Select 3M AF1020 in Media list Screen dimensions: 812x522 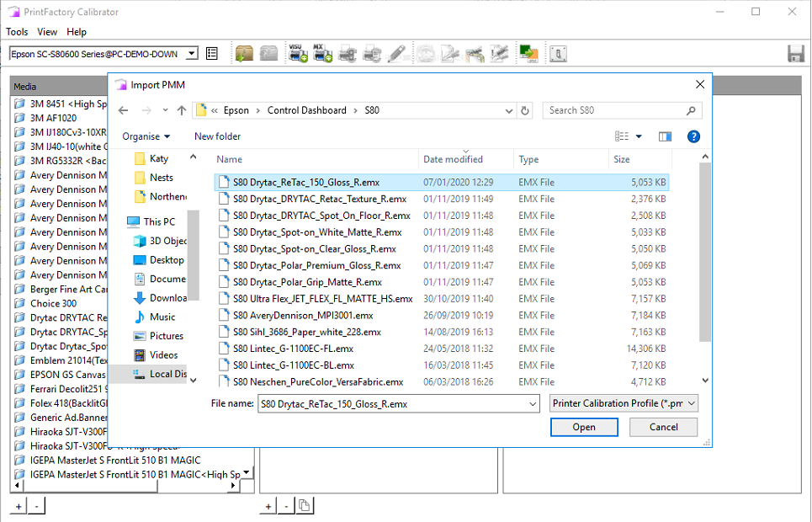pos(53,118)
